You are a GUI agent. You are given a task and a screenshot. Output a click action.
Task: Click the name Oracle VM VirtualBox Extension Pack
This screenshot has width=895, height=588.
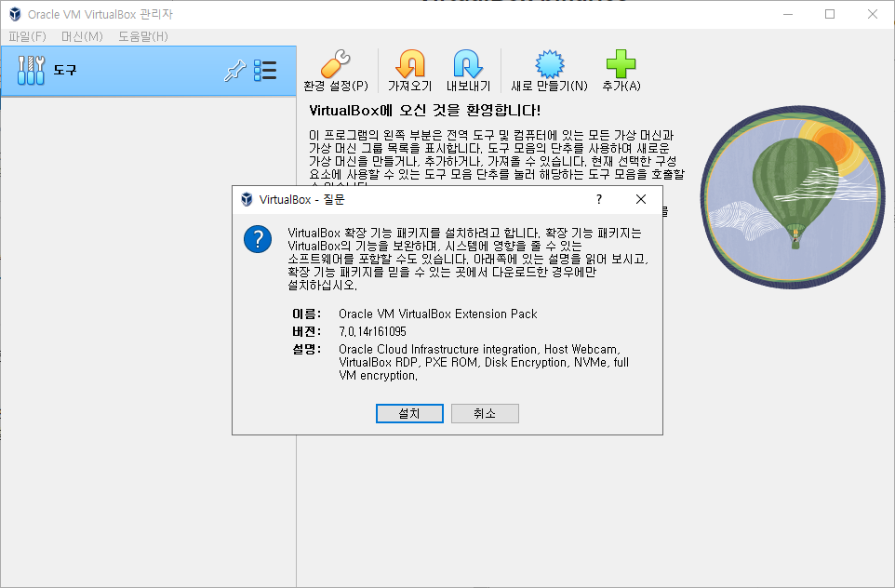(438, 314)
